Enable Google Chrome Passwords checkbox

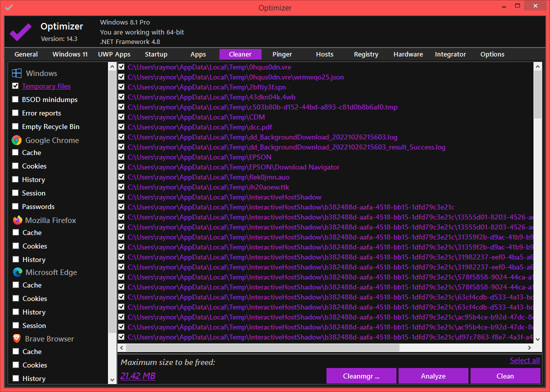15,206
